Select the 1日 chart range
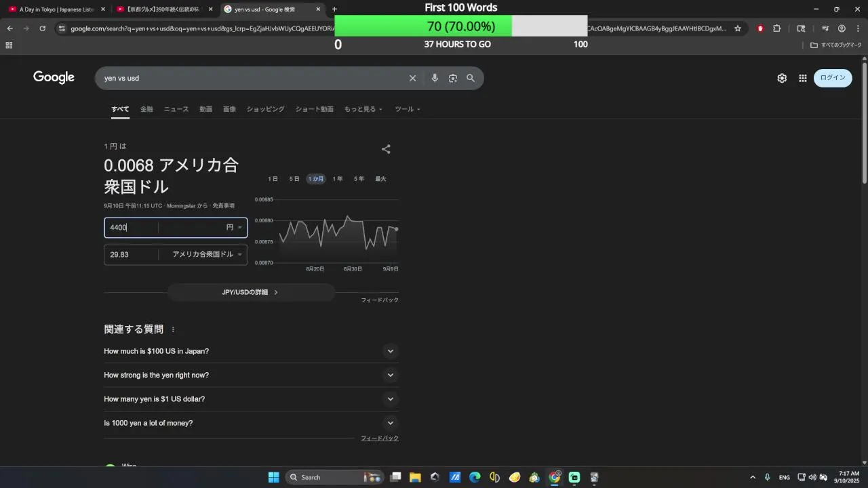 coord(273,179)
